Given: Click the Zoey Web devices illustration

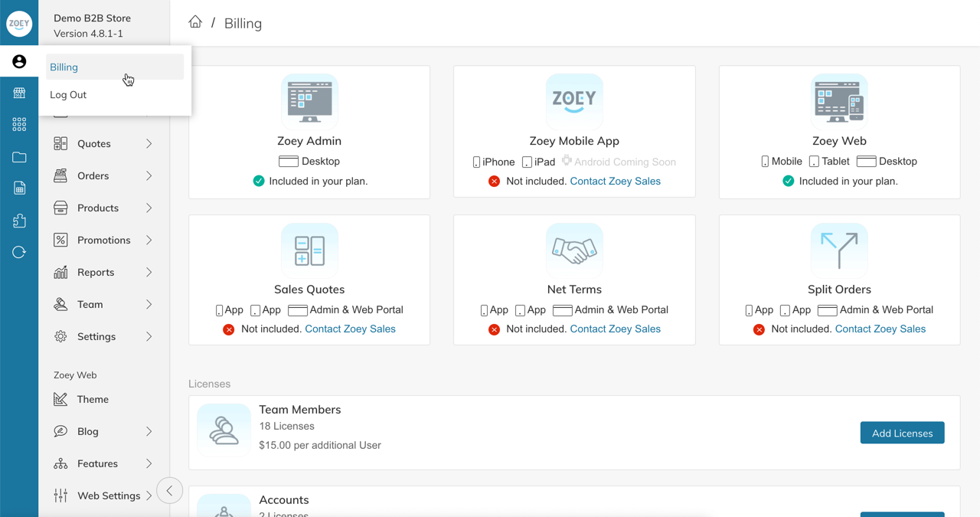Looking at the screenshot, I should 839,101.
